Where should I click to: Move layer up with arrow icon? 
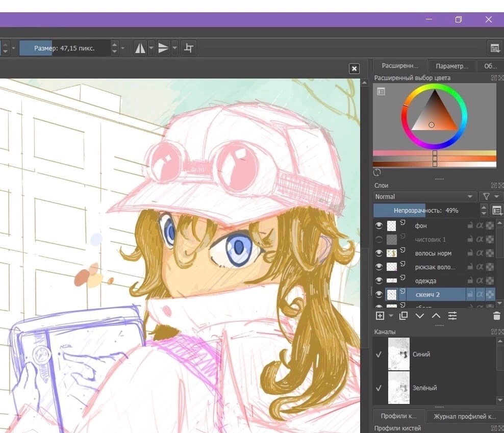[436, 316]
